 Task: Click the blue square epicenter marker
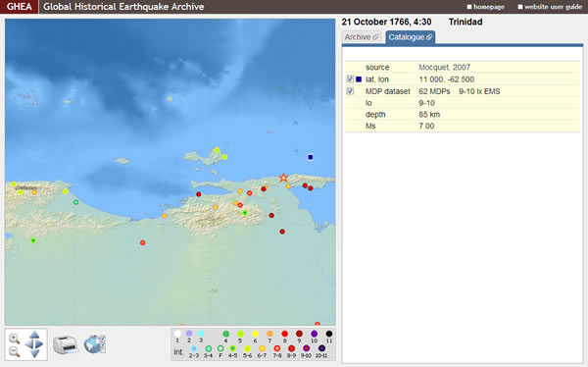310,157
